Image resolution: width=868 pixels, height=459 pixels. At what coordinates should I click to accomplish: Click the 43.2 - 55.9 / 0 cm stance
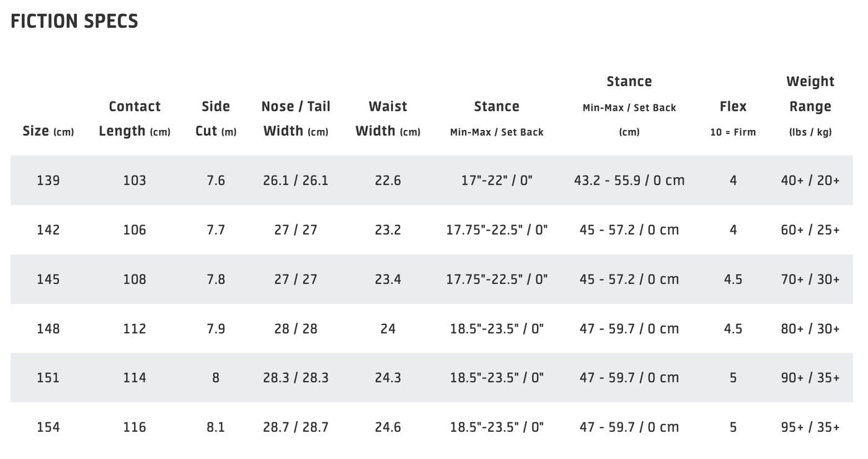pos(629,181)
